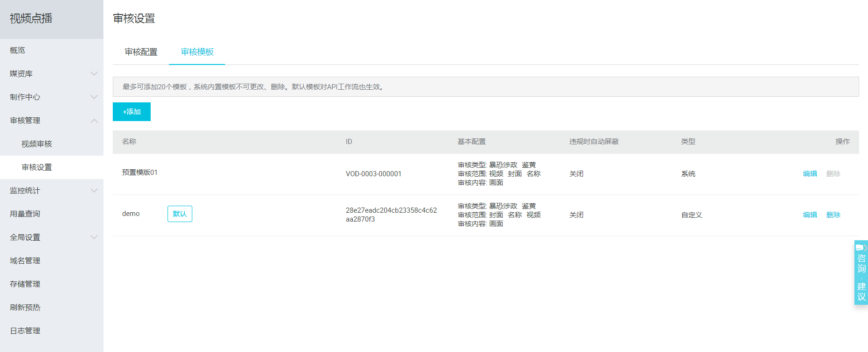Screen dimensions: 868x352
Task: Expand the 媒资库 menu chevron
Action: (94, 73)
